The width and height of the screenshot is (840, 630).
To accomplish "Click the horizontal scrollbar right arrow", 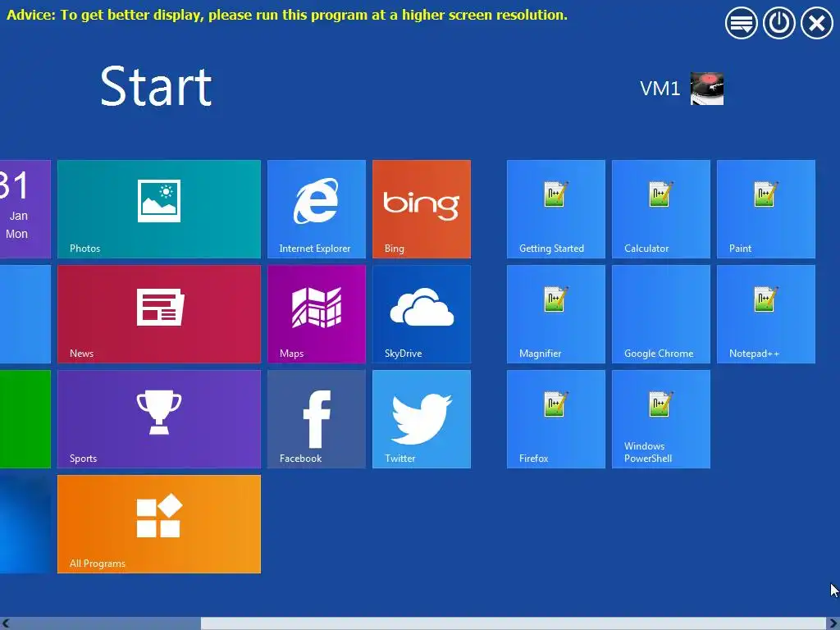I will click(833, 623).
